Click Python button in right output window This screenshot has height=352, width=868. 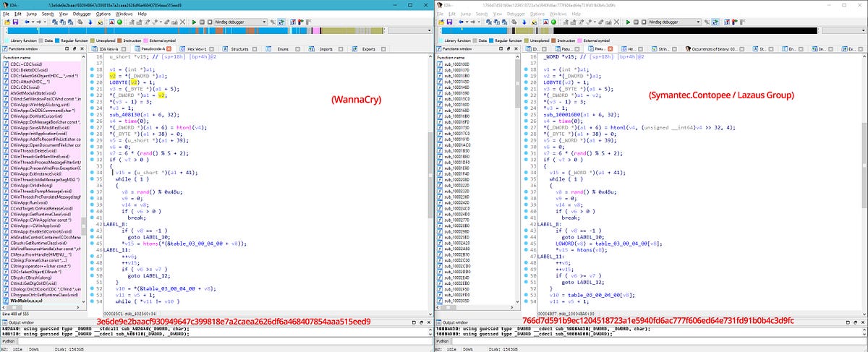click(x=443, y=341)
